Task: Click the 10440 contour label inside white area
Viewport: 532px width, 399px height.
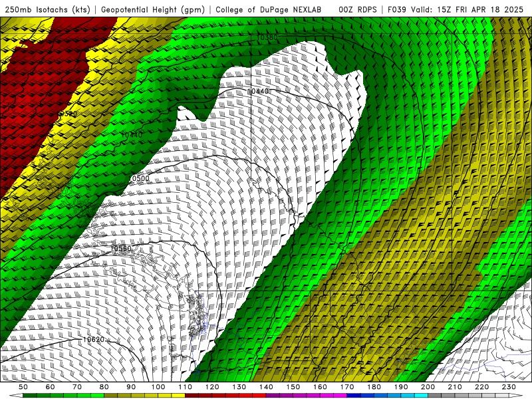Action: tap(258, 91)
